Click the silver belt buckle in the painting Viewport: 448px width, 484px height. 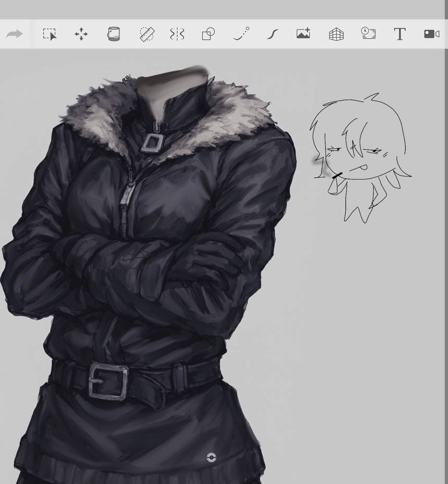click(x=108, y=382)
